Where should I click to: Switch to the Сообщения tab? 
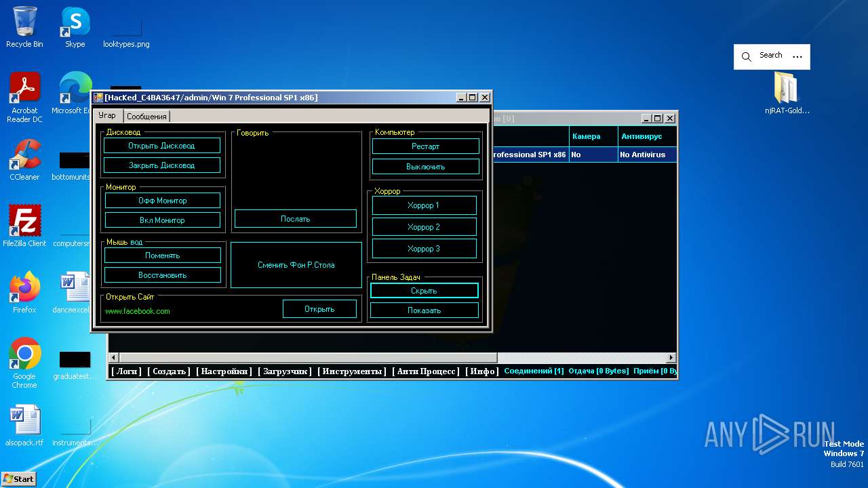point(146,117)
